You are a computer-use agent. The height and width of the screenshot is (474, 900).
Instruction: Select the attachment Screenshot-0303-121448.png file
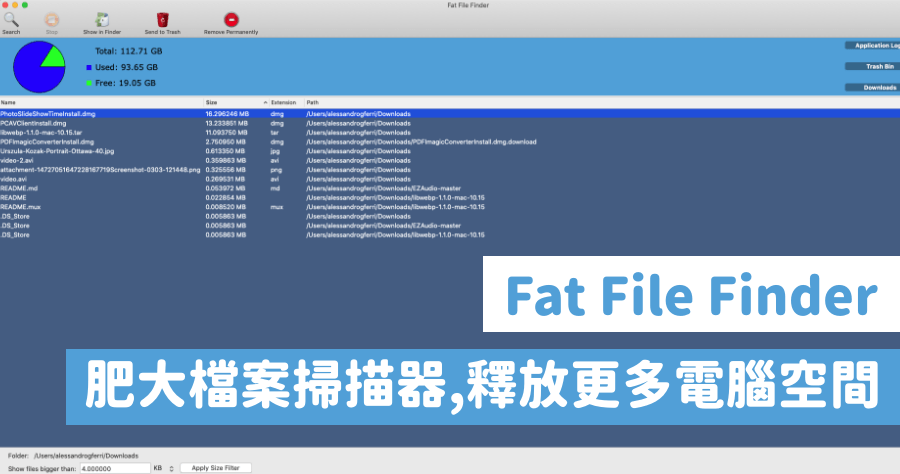100,170
